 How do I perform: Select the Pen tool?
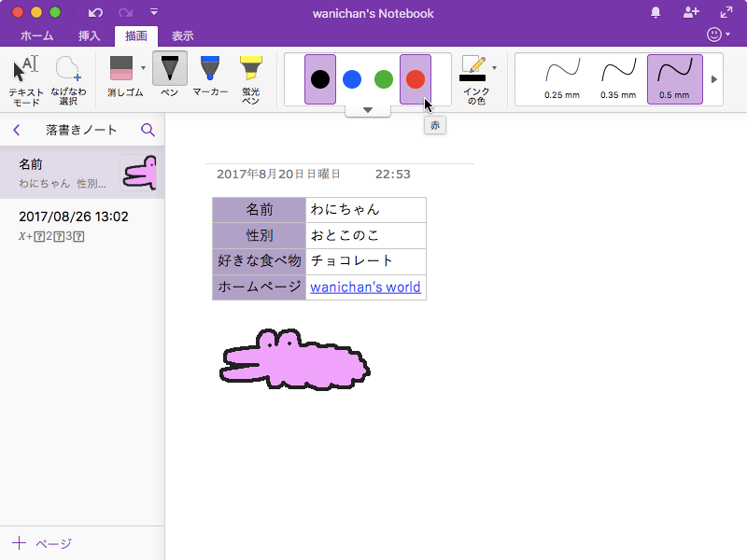(170, 76)
